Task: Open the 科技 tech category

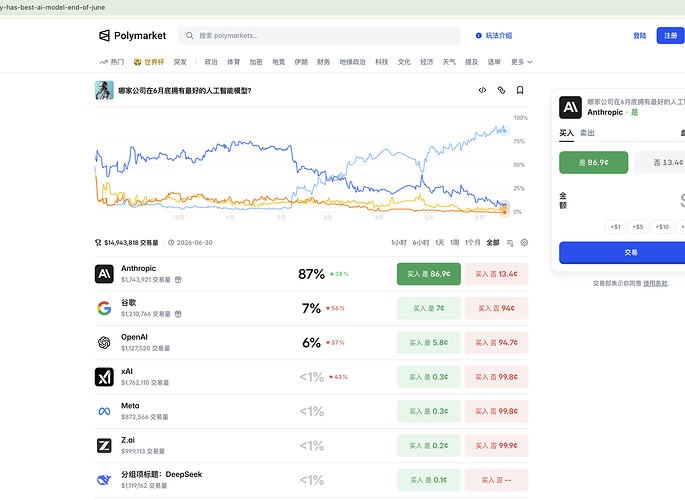Action: [x=381, y=62]
